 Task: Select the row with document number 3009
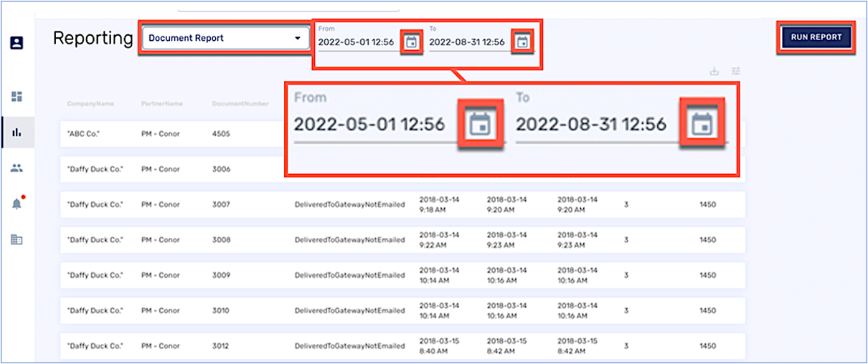point(402,275)
